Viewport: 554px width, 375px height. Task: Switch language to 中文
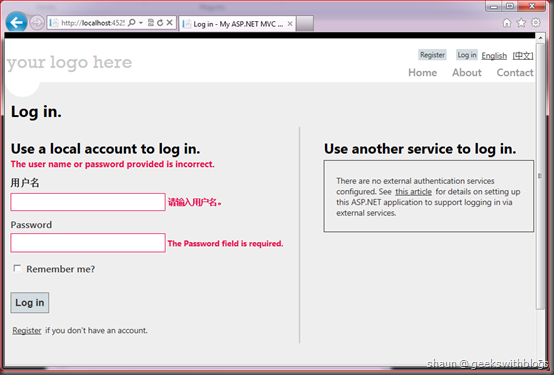click(x=523, y=55)
